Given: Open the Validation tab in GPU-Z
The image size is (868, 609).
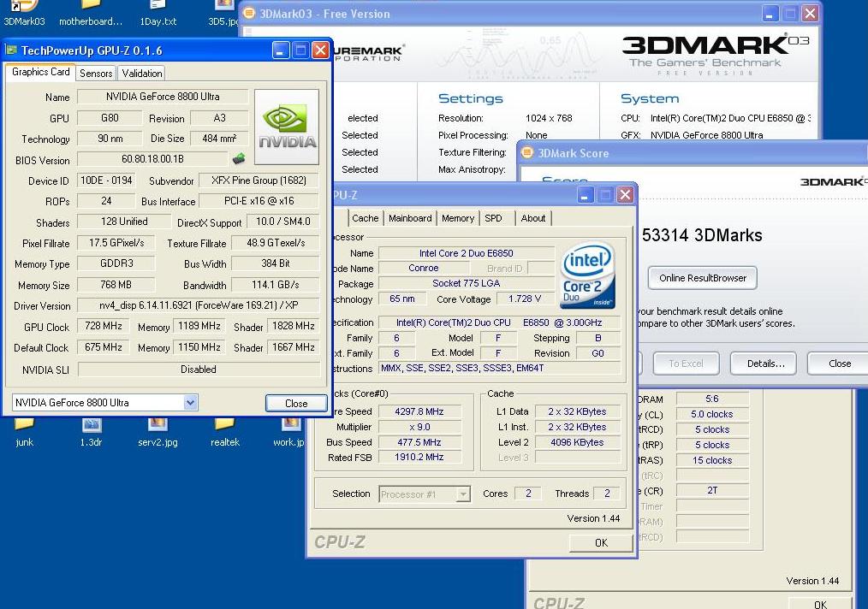Looking at the screenshot, I should point(142,73).
